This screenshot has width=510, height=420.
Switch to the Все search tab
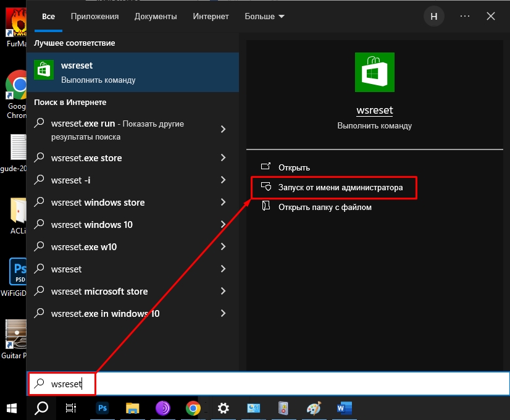48,16
